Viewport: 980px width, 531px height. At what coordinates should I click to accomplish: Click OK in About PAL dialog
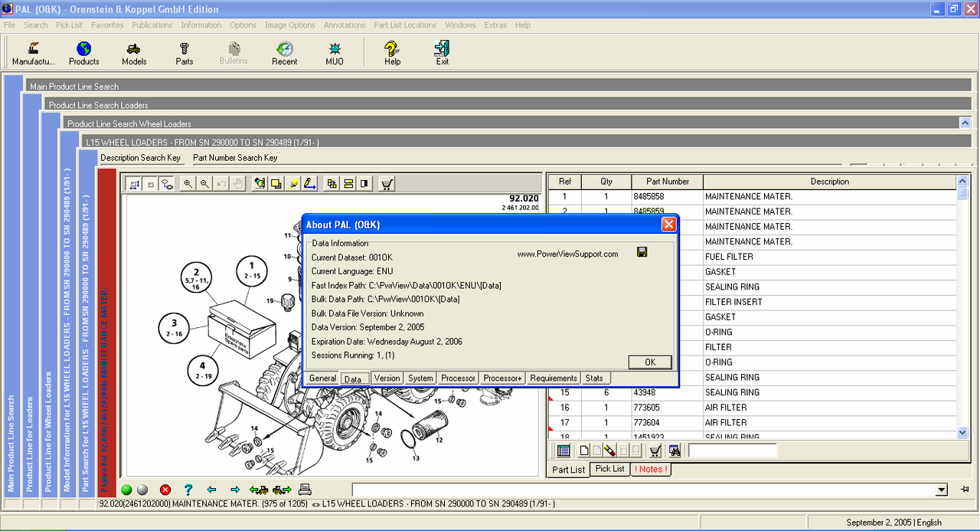pyautogui.click(x=650, y=362)
